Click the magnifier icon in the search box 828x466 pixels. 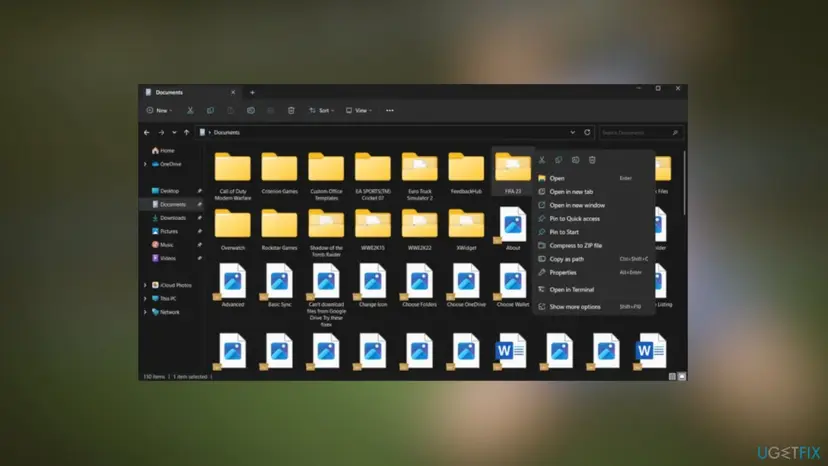click(x=675, y=133)
